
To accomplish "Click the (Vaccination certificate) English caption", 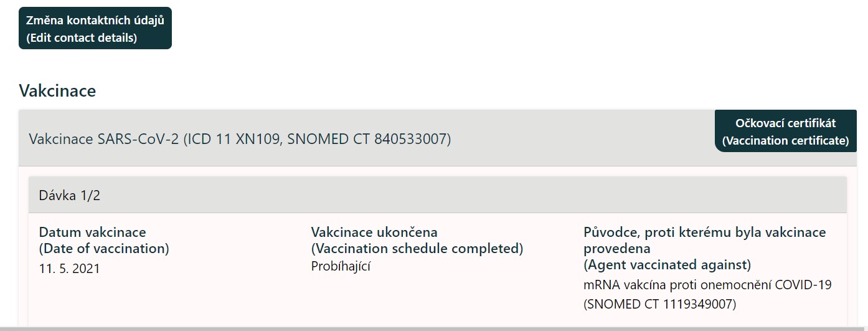I will coord(785,141).
